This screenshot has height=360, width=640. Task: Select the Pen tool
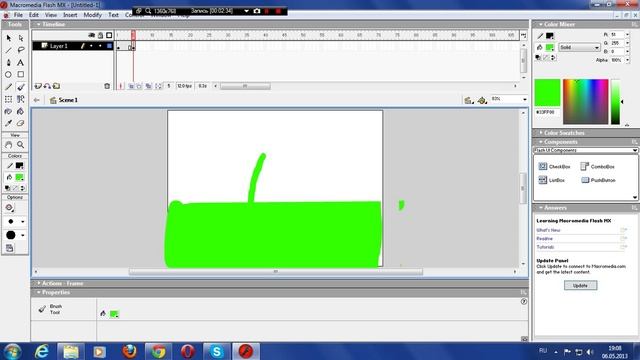tap(9, 62)
